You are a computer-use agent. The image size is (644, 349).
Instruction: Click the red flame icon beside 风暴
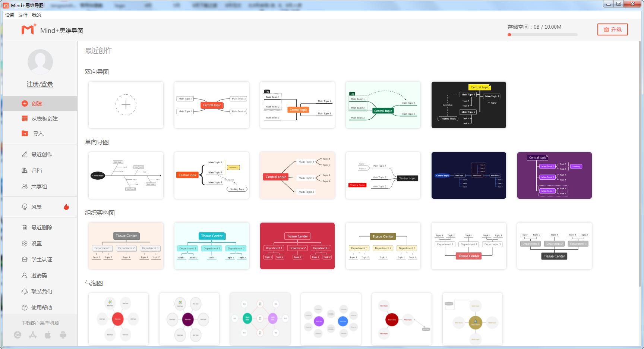tap(66, 207)
